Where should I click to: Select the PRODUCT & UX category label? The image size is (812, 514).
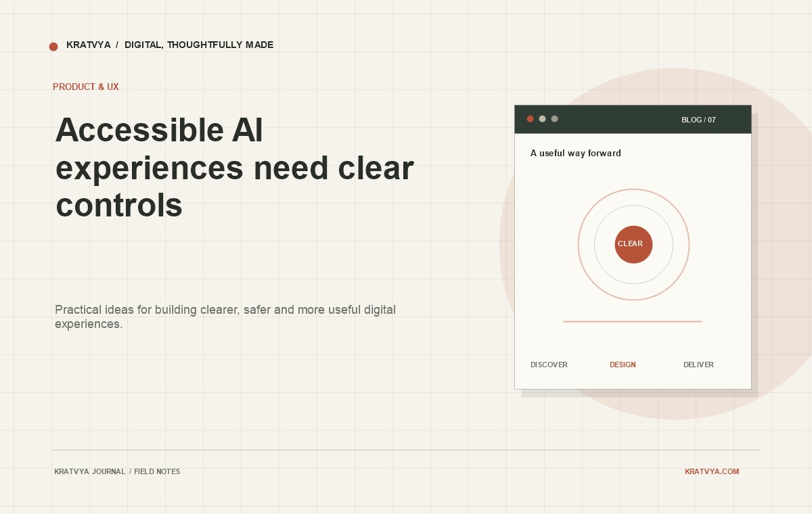[86, 87]
